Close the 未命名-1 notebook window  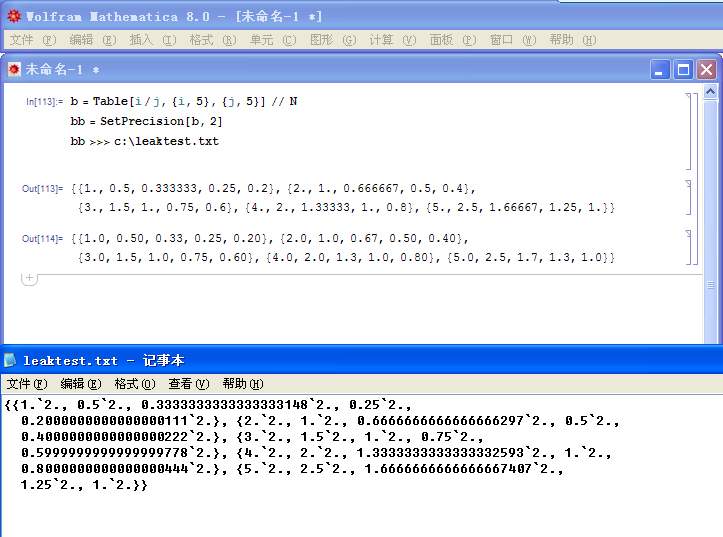706,70
